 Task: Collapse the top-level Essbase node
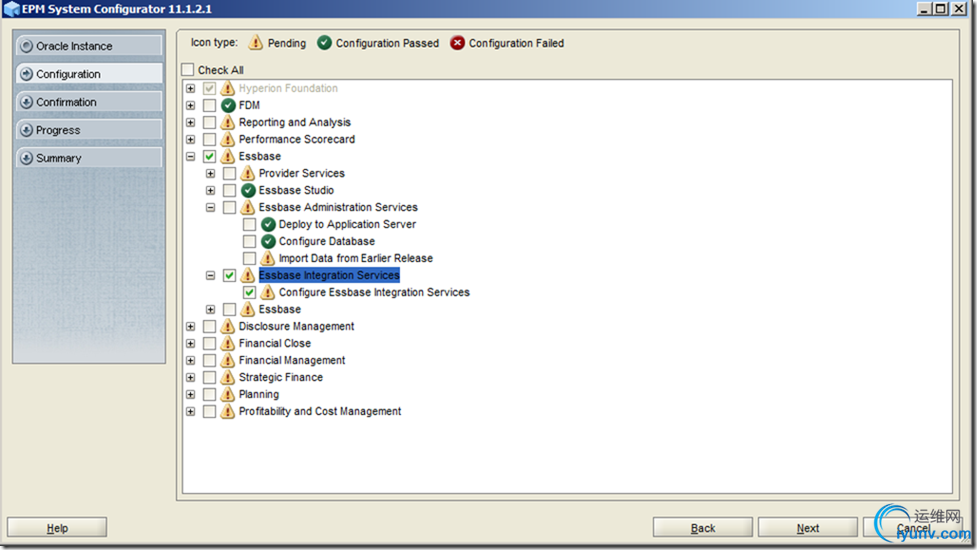191,156
